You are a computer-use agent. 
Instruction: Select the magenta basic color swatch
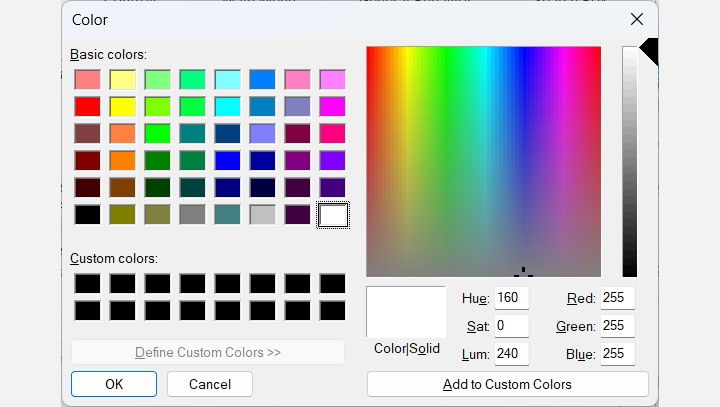333,106
